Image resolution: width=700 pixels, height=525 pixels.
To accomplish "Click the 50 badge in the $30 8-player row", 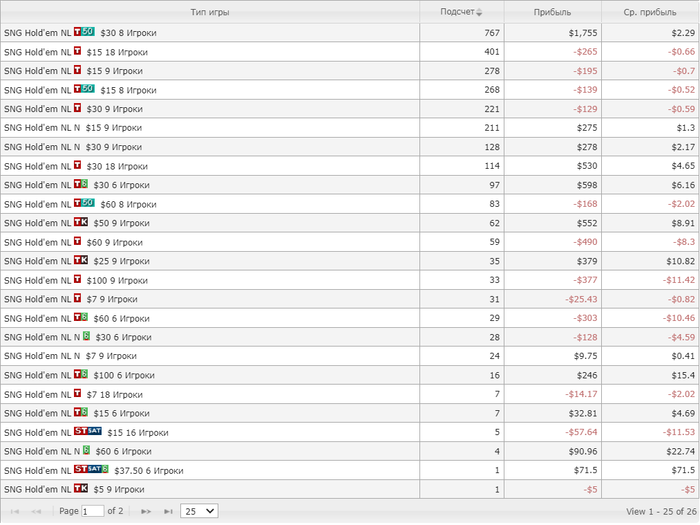I will (x=89, y=32).
